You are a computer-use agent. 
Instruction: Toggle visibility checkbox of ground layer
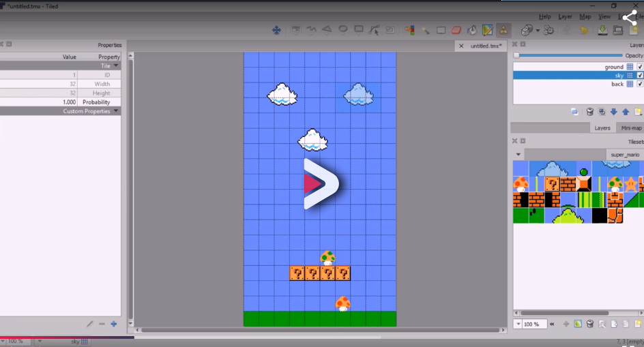(x=640, y=67)
